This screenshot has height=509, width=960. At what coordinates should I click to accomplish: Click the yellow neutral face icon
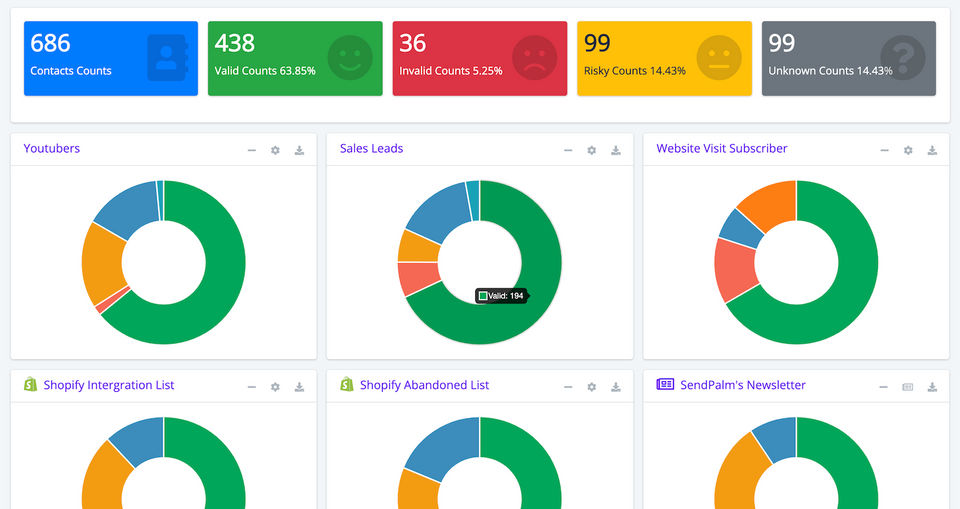(x=719, y=58)
